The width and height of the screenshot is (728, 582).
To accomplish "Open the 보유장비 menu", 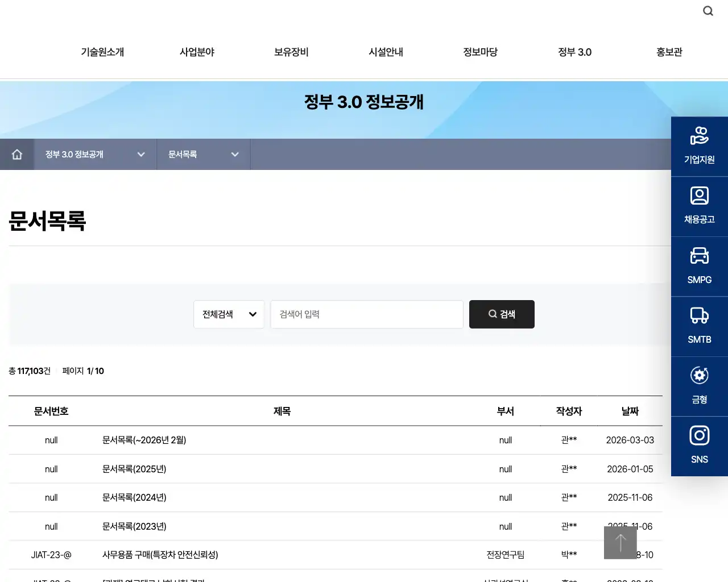I will (291, 52).
